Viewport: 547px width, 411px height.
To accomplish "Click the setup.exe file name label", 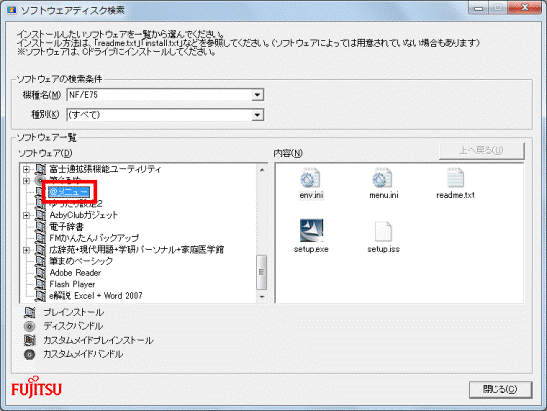I will coord(311,249).
